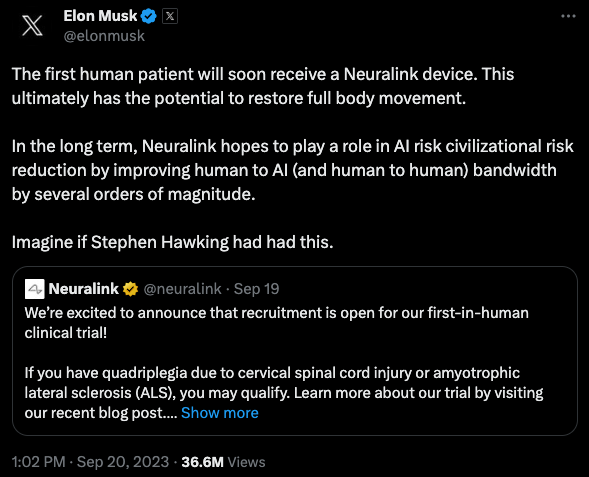Open the Neuralink display name in quoted post

pyautogui.click(x=83, y=289)
